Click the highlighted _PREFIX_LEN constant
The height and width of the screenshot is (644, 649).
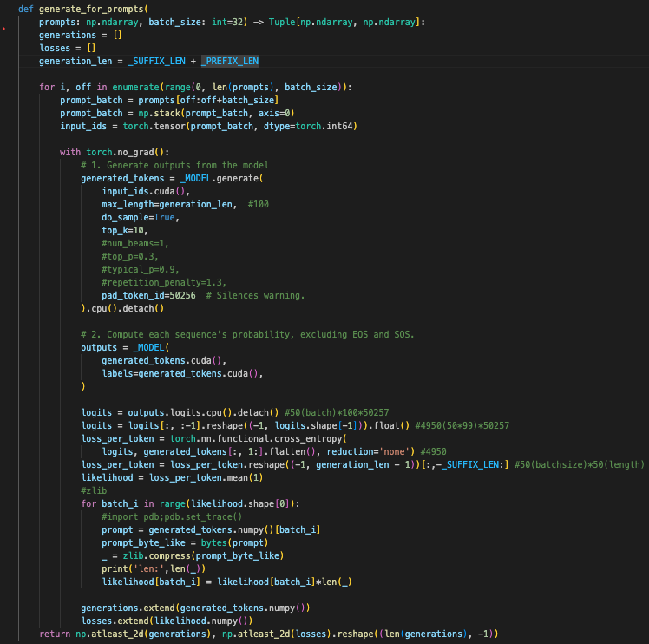tap(230, 61)
